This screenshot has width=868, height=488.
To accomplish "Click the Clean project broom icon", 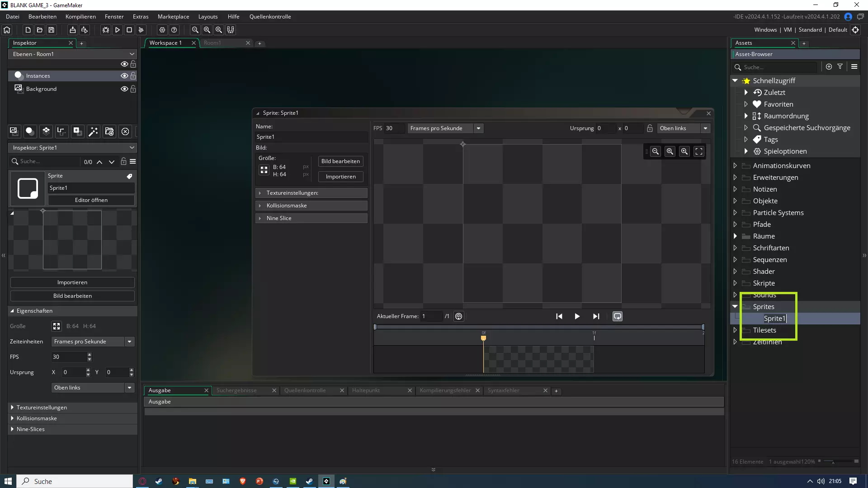I will (x=141, y=30).
